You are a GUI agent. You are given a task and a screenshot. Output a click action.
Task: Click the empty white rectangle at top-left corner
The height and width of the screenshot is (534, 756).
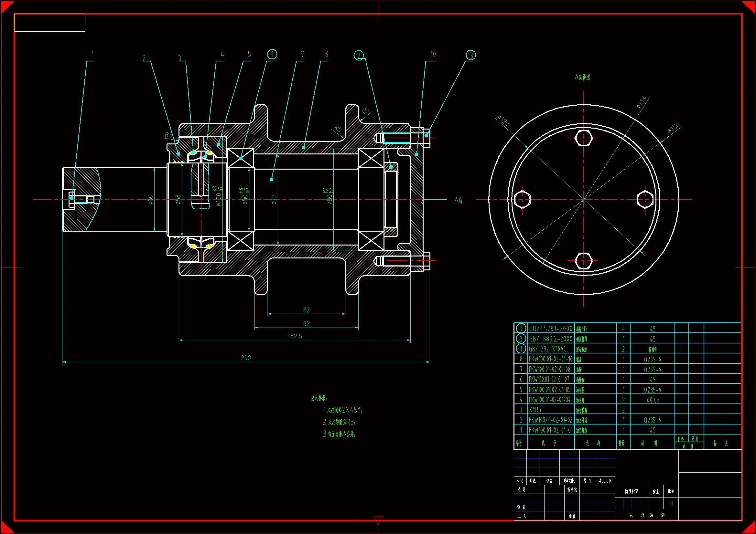(50, 23)
